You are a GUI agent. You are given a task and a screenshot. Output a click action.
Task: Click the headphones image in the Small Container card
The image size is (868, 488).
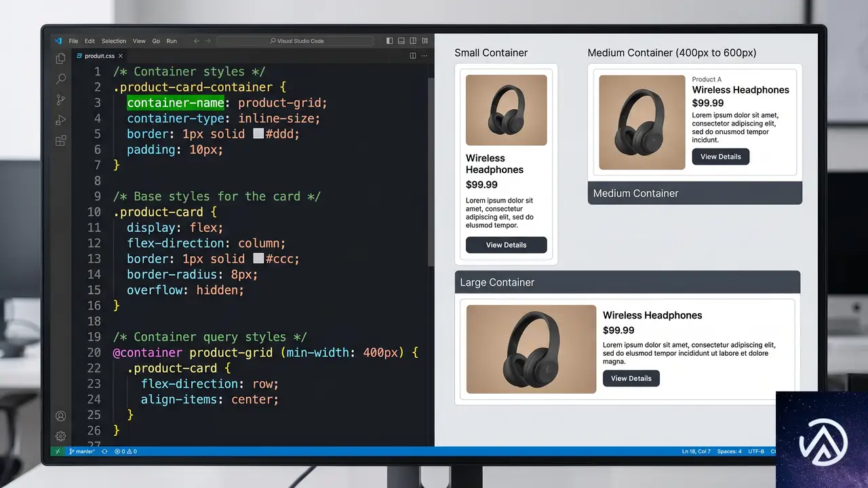(x=506, y=110)
